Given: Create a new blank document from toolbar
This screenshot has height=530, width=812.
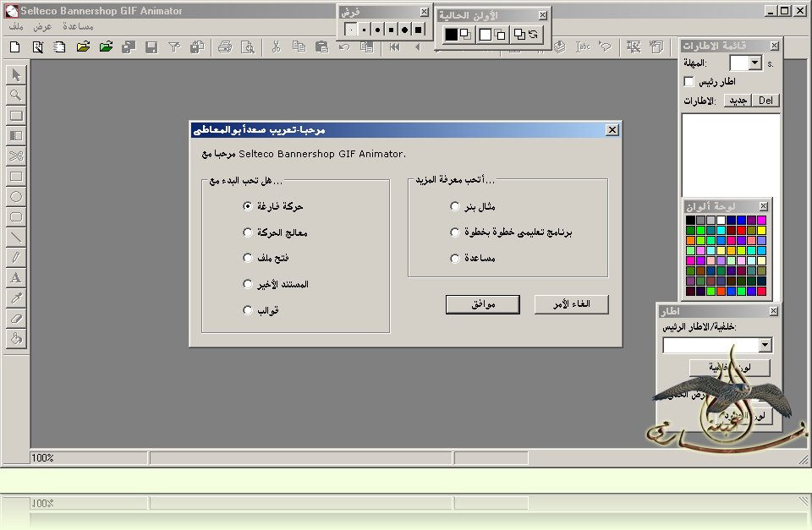Looking at the screenshot, I should coord(15,47).
